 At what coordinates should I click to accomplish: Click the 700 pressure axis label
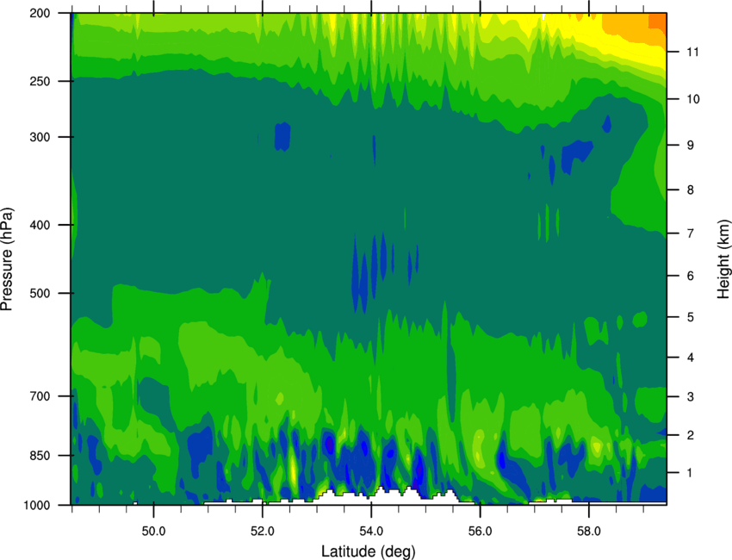[40, 396]
